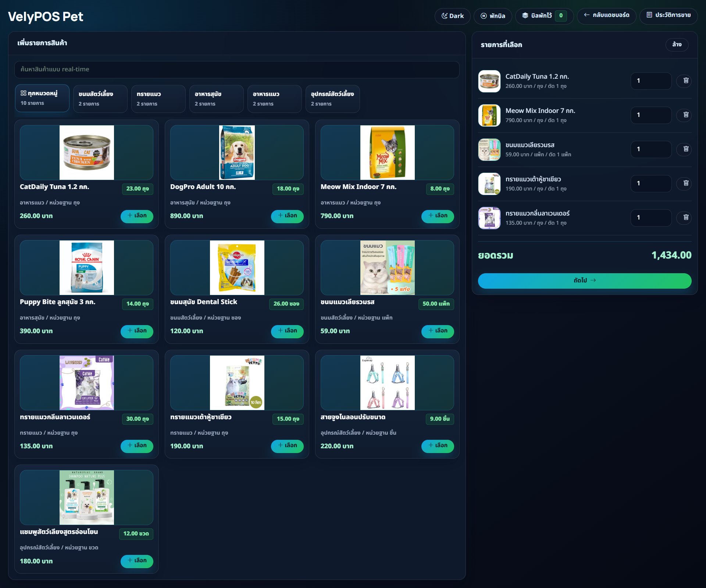Edit quantity field for ขนมแมวเลียรวมรส
This screenshot has height=588, width=706.
point(651,149)
